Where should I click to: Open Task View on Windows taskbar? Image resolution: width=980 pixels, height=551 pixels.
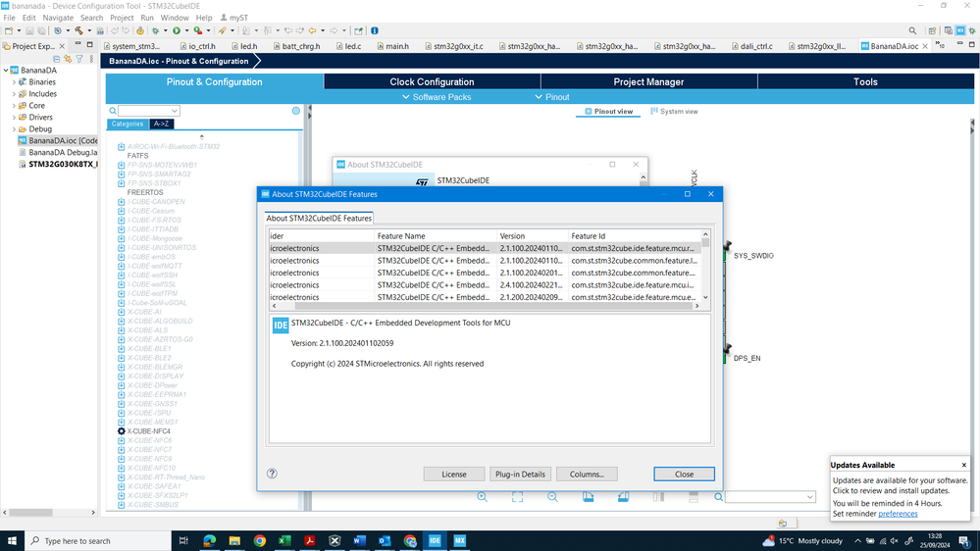tap(183, 541)
